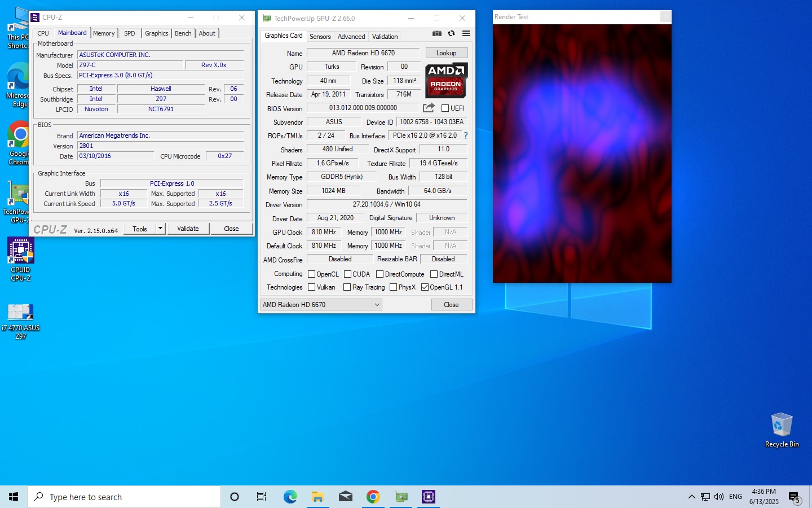Open Task View from the taskbar
The width and height of the screenshot is (812, 508).
coord(262,497)
